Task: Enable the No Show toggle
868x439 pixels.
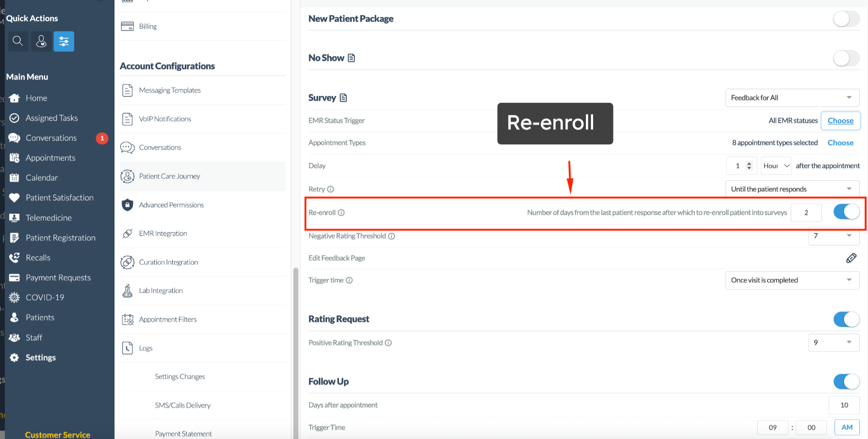Action: click(x=846, y=58)
